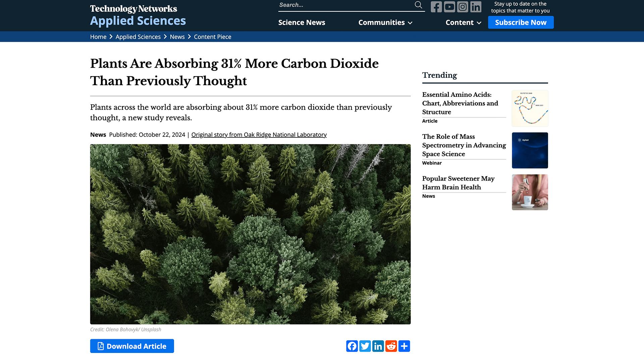644x362 pixels.
Task: Expand the Communities dropdown menu
Action: (385, 22)
